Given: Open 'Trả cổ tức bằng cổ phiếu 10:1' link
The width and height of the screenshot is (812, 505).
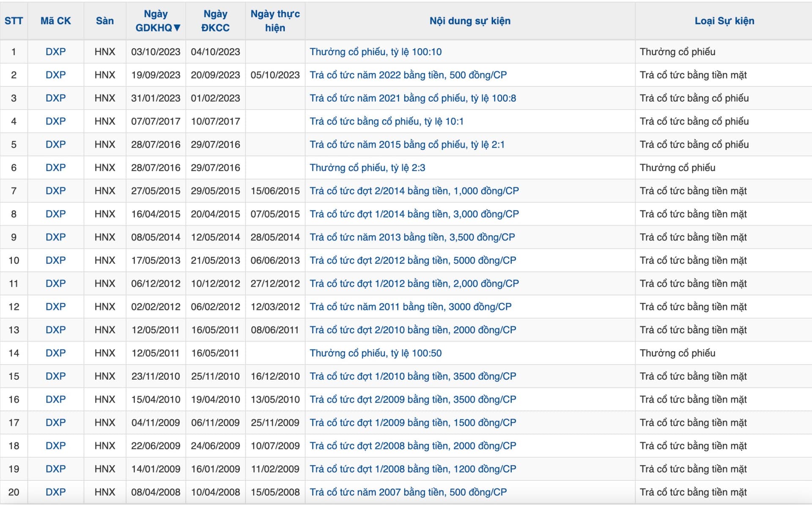Looking at the screenshot, I should click(x=386, y=121).
